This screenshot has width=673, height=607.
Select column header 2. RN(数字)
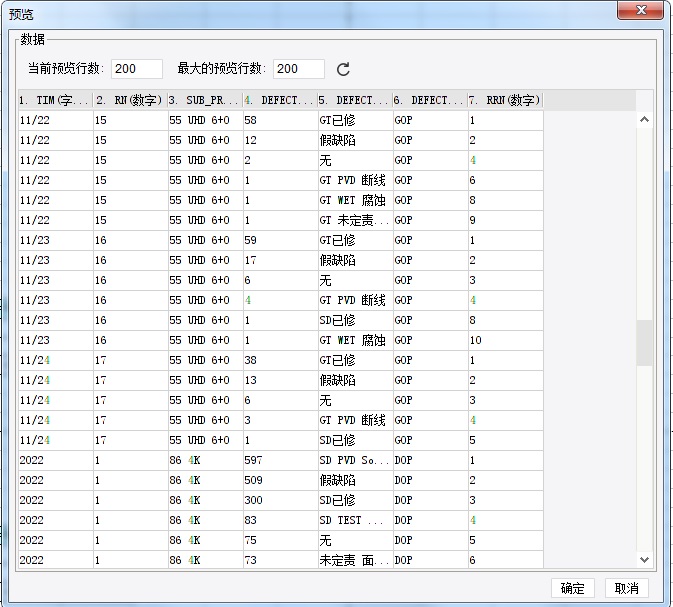pyautogui.click(x=130, y=100)
